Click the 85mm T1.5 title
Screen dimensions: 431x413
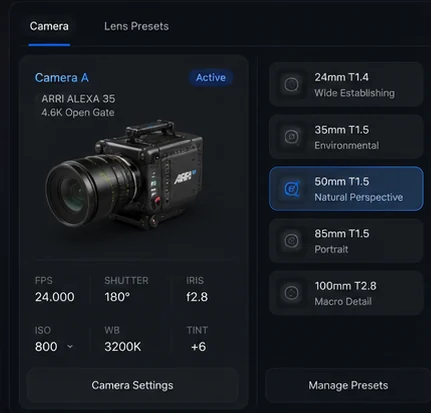(342, 234)
